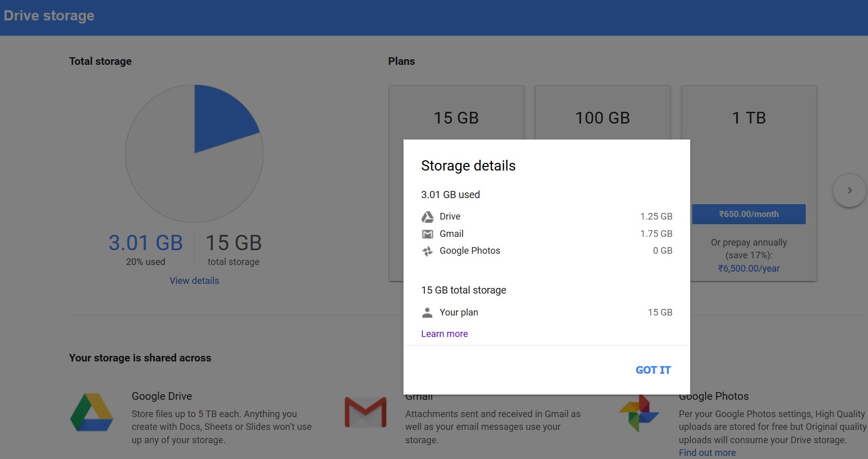This screenshot has width=868, height=459.
Task: Open the Learn more link
Action: pos(444,334)
